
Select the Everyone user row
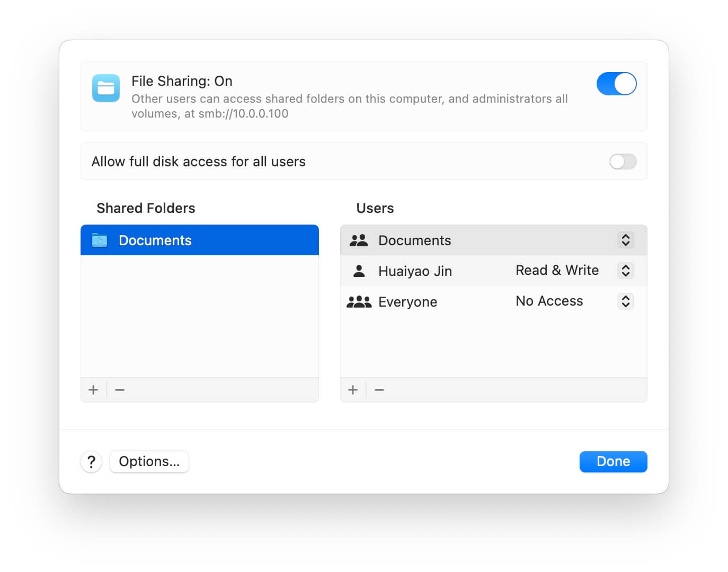point(494,301)
